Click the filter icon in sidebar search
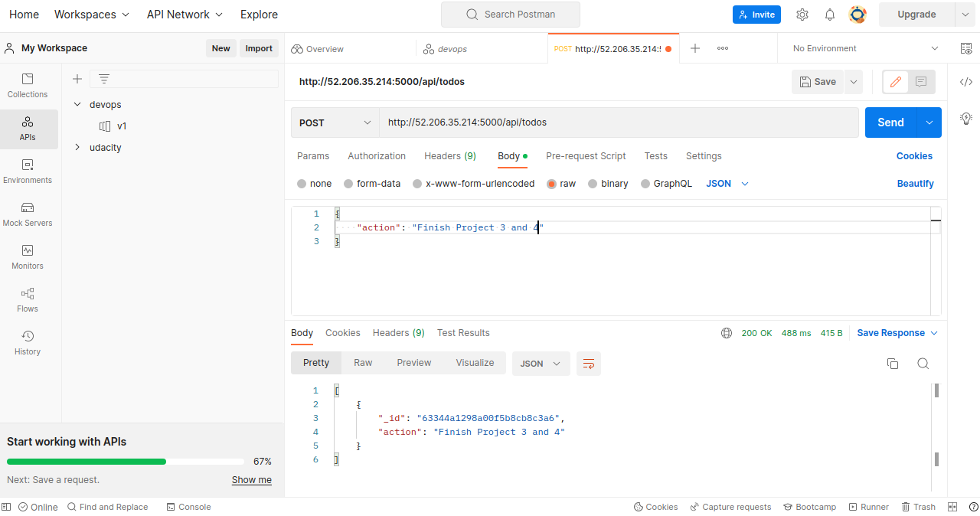 pos(104,79)
